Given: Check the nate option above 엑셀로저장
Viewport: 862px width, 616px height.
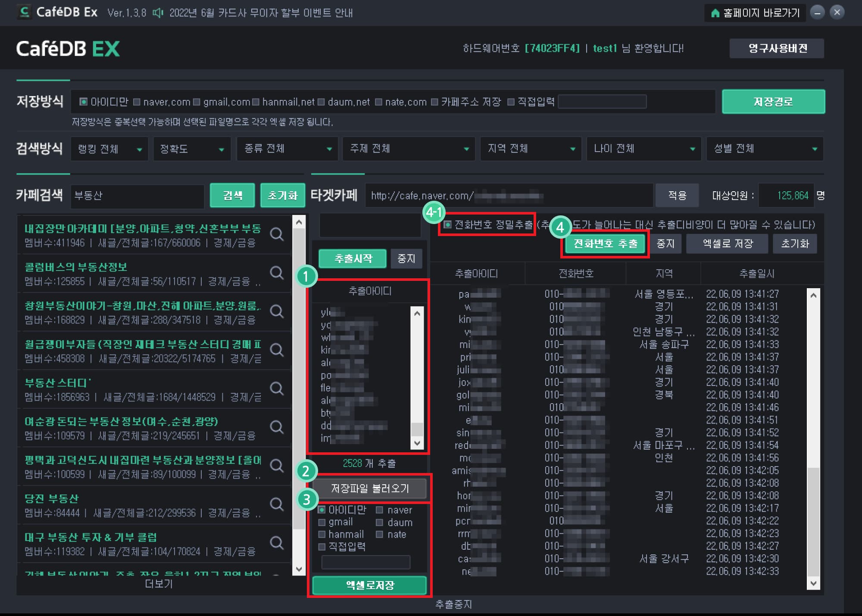Looking at the screenshot, I should (379, 535).
